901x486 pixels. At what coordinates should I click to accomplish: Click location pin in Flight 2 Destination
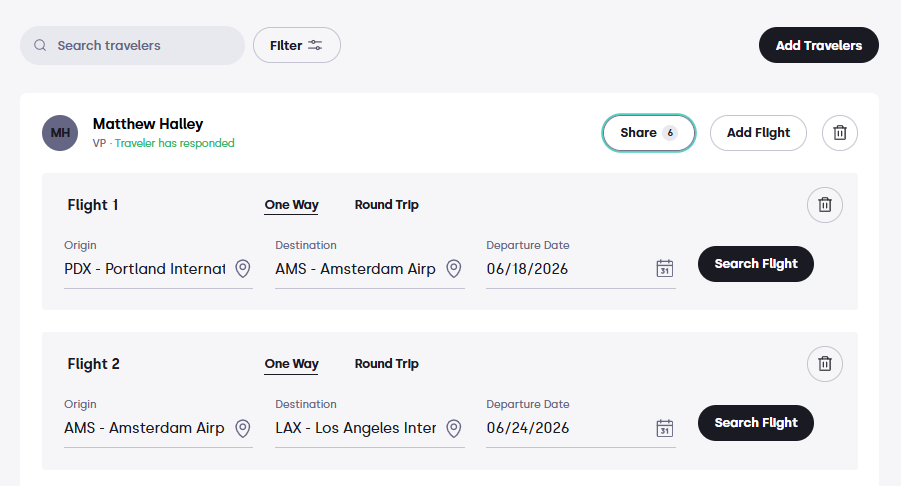(454, 428)
